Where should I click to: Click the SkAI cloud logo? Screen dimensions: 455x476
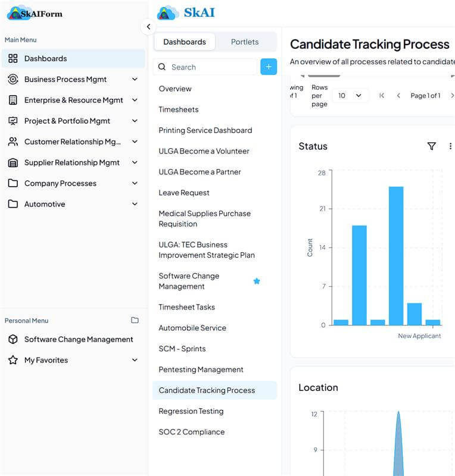click(x=168, y=13)
